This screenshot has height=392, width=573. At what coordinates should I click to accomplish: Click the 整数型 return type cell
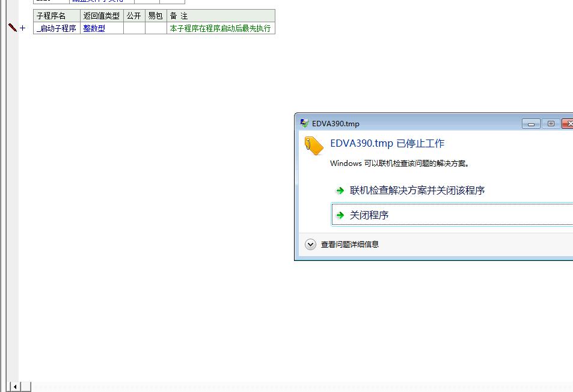(102, 28)
